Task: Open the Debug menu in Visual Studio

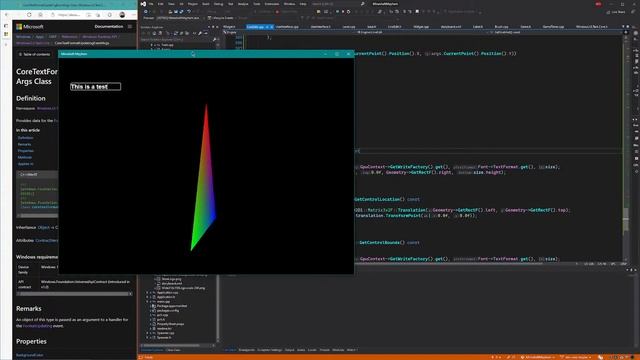Action: point(218,4)
